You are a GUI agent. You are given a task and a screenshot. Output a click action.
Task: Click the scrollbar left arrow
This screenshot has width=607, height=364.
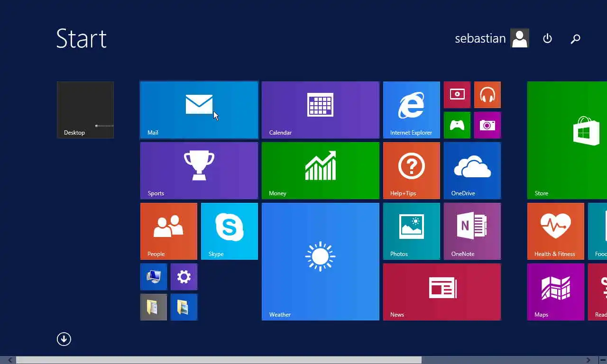(10, 360)
